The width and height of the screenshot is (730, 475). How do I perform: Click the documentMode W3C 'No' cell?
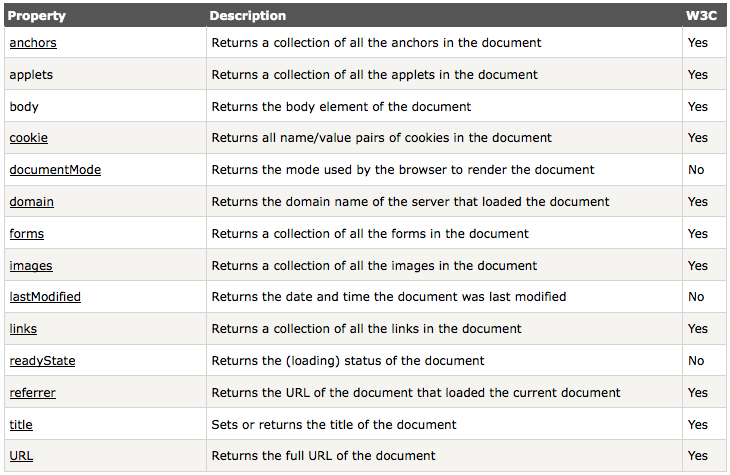point(696,170)
